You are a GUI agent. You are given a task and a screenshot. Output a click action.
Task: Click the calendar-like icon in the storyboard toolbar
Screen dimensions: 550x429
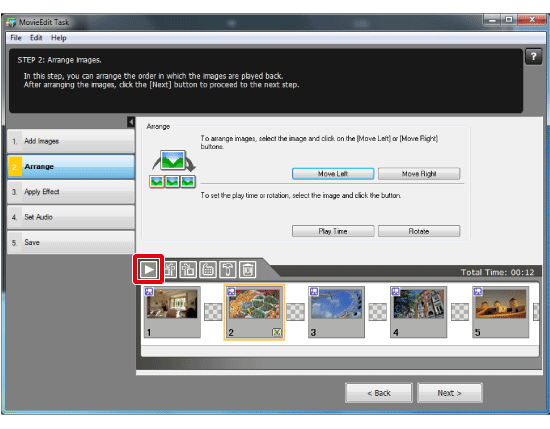(208, 270)
